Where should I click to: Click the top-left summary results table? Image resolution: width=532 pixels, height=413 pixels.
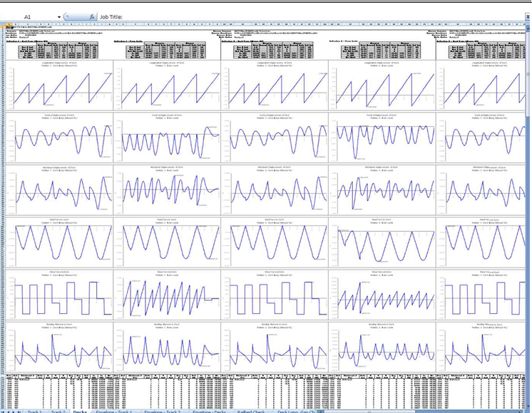click(57, 50)
